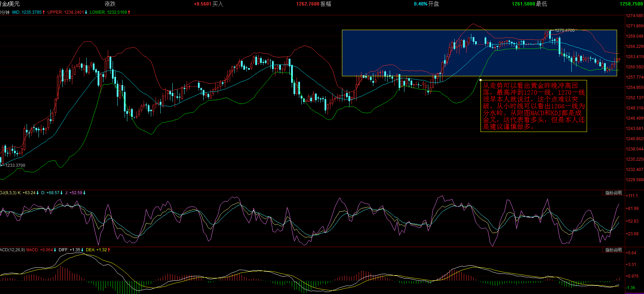Viewport: 644px width, 294px height.
Task: Select the red analysis text annotation box
Action: click(x=533, y=106)
